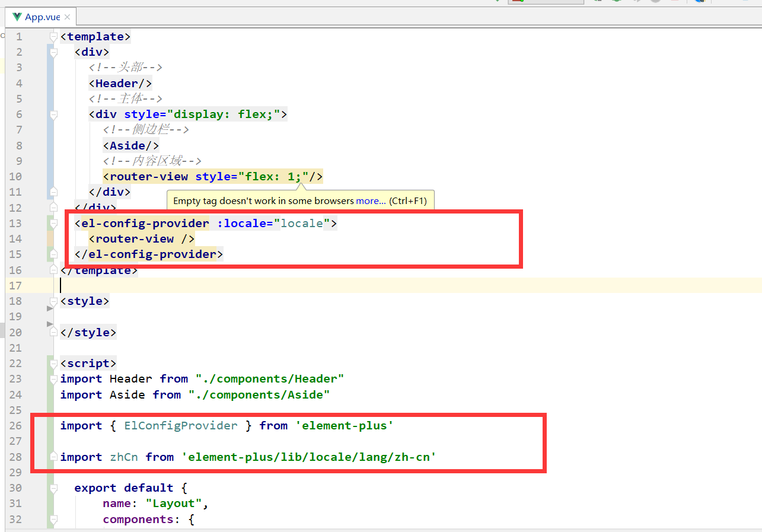The height and width of the screenshot is (532, 762).
Task: Click the 'element-plus' string on line 26
Action: point(345,425)
